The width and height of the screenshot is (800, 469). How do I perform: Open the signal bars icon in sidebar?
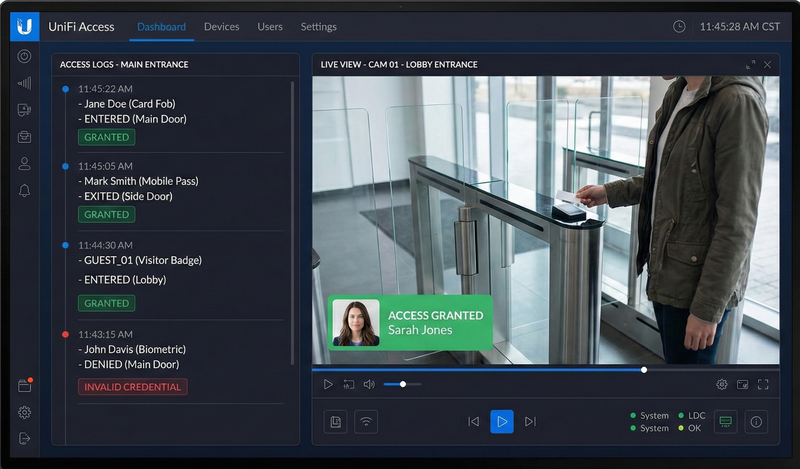(x=24, y=83)
